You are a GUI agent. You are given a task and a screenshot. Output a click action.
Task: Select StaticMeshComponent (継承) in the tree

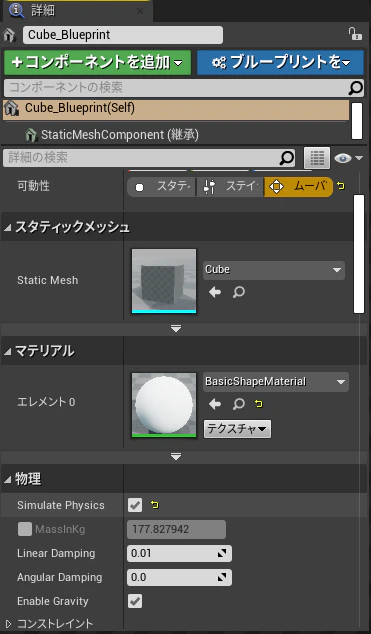tap(120, 135)
